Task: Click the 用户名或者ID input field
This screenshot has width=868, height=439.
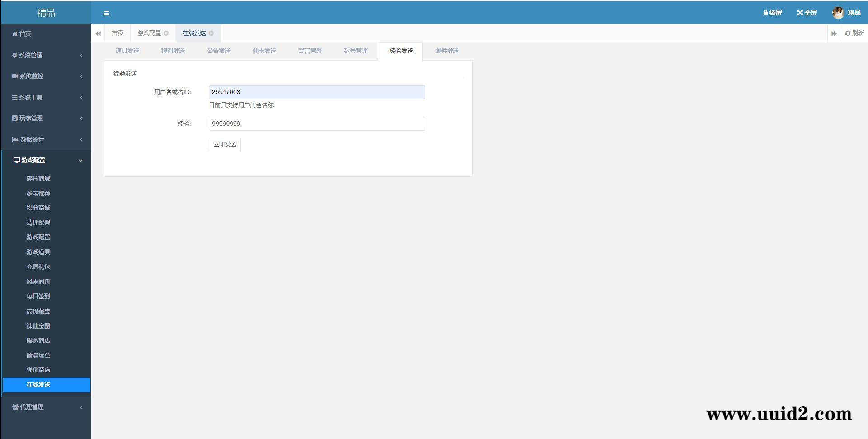Action: [x=316, y=92]
